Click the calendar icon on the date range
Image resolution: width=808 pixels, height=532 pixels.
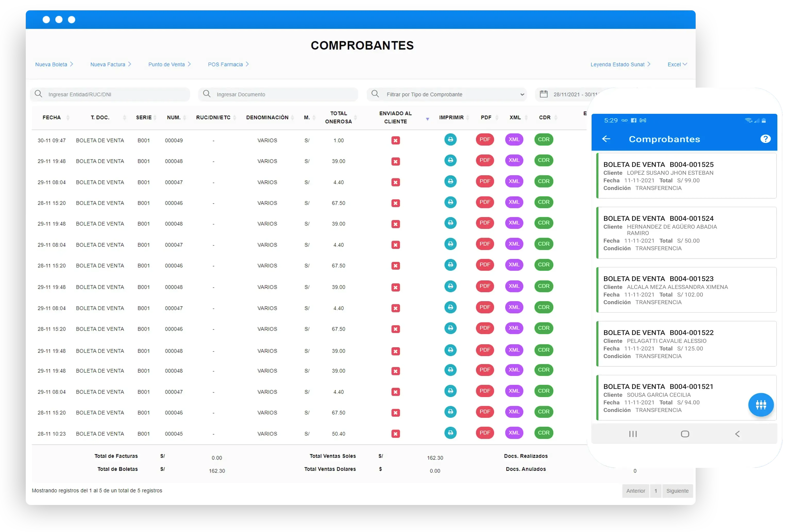[544, 94]
